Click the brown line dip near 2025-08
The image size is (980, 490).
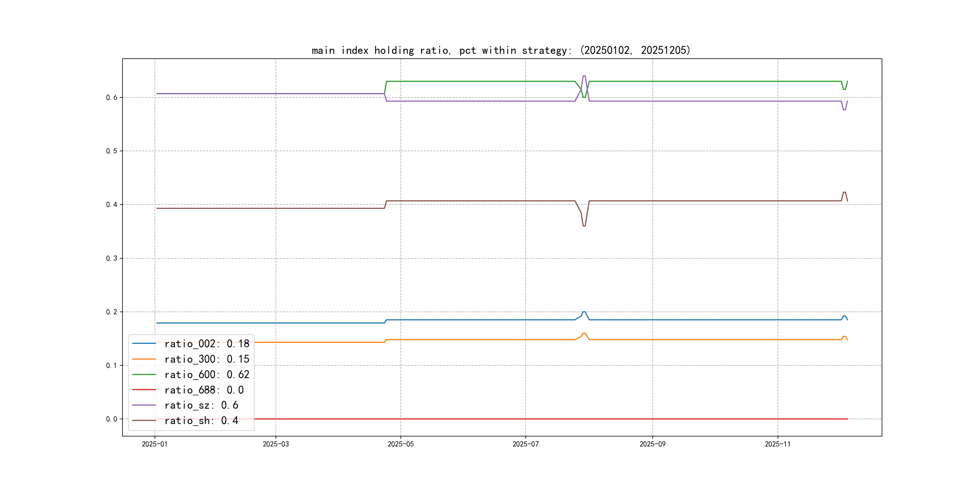[584, 226]
